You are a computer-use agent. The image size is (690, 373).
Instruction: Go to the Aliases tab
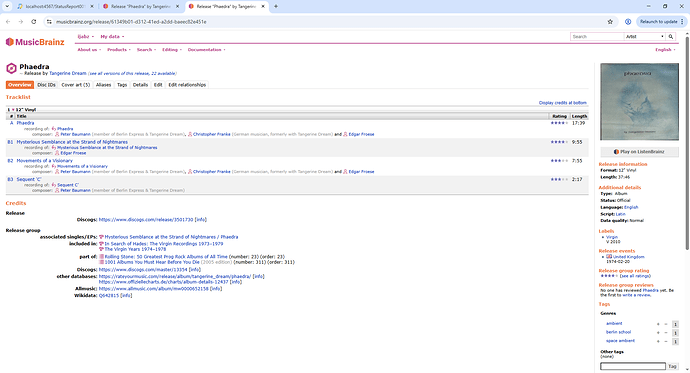103,85
